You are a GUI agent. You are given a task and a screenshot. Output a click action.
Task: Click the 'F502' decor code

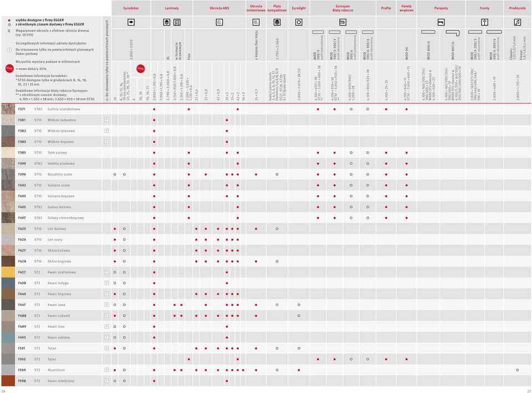22,359
